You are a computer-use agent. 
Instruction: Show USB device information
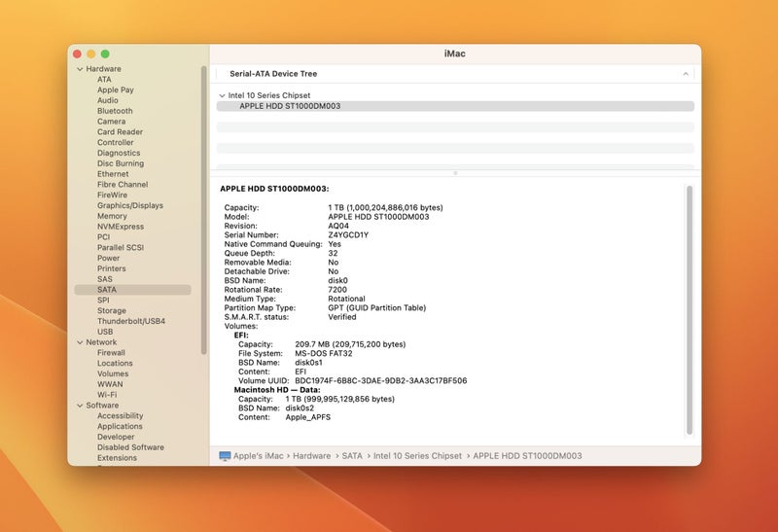pyautogui.click(x=105, y=332)
